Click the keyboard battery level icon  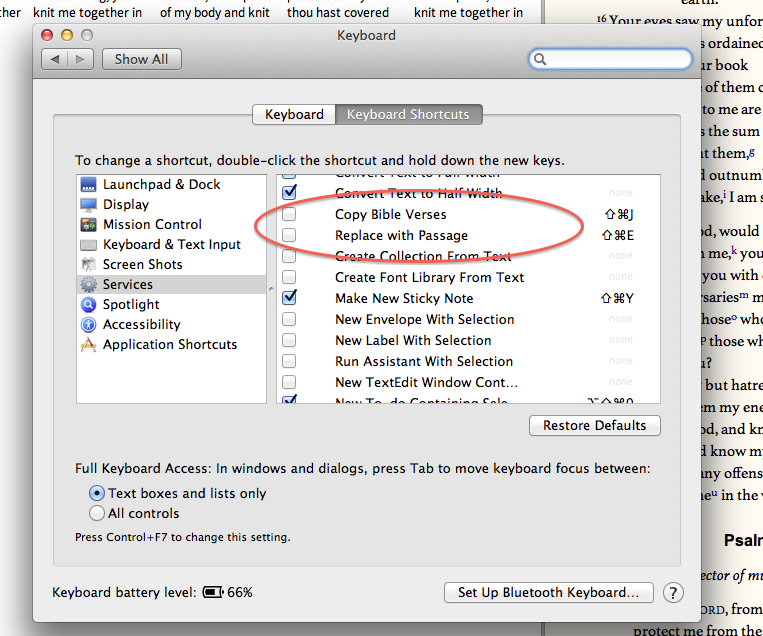point(213,592)
